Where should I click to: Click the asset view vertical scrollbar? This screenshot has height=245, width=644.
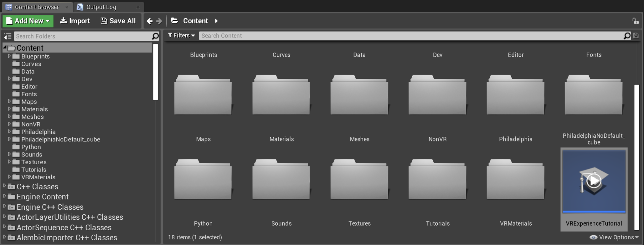[x=636, y=157]
